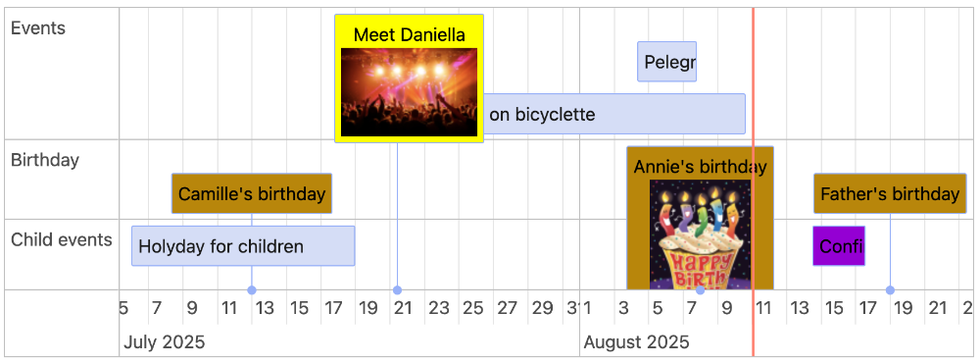Click the axis dot under Father's birthday
The width and height of the screenshot is (980, 364).
pos(891,290)
